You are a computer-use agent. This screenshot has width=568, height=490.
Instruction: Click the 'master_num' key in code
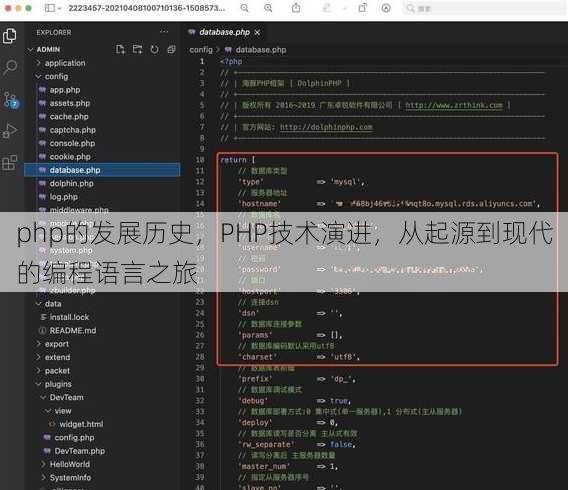(264, 466)
